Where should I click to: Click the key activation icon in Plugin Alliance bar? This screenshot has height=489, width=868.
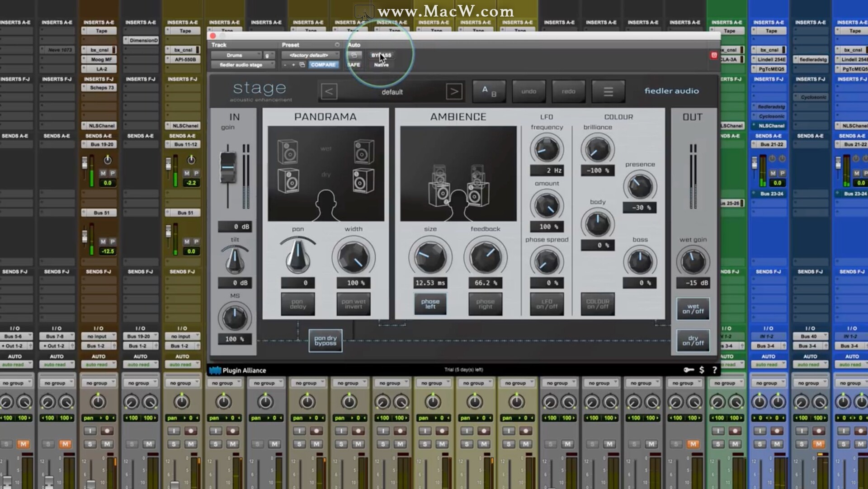coord(689,370)
